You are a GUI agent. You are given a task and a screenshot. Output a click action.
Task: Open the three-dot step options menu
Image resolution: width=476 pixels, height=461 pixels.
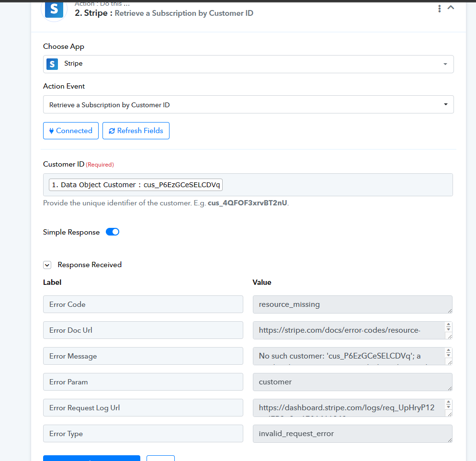439,9
